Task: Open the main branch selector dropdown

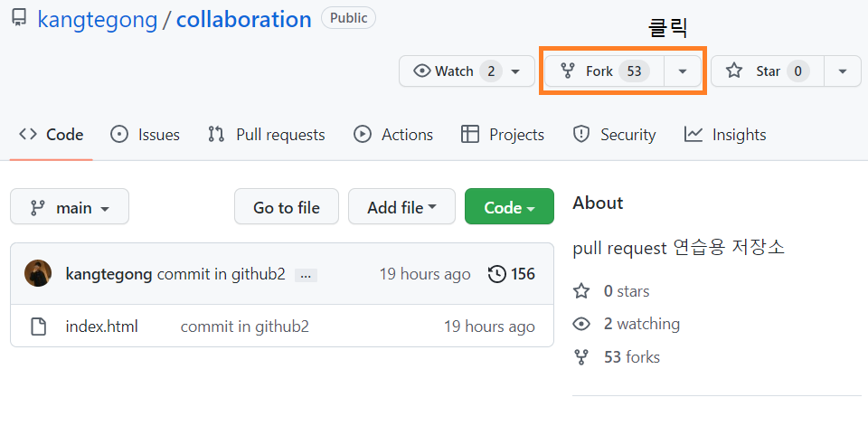Action: [x=70, y=206]
